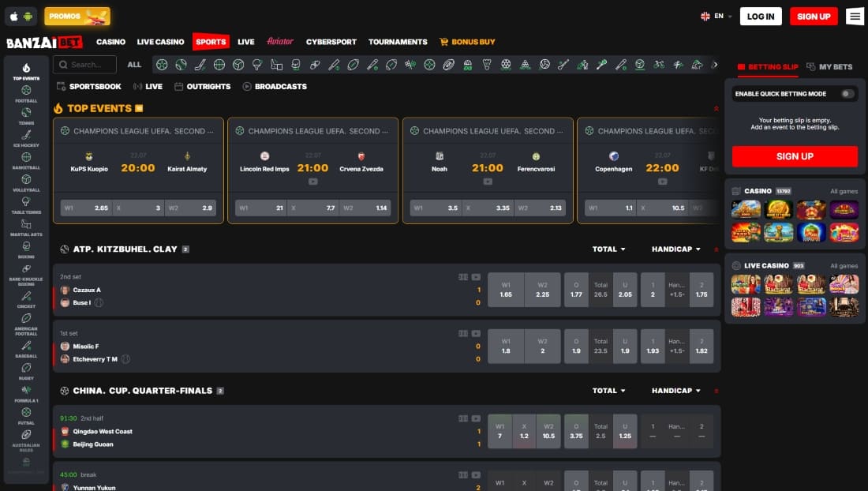This screenshot has height=491, width=868.
Task: Open Top Events in left sidebar
Action: point(26,71)
